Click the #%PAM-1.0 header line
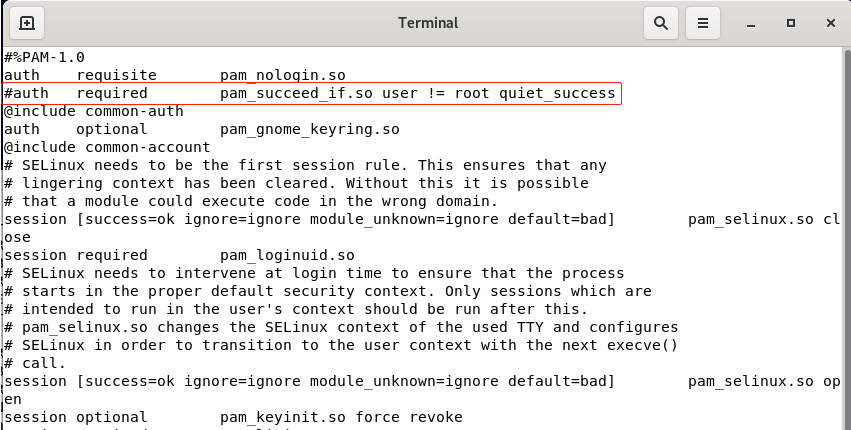Image resolution: width=851 pixels, height=430 pixels. tap(45, 57)
